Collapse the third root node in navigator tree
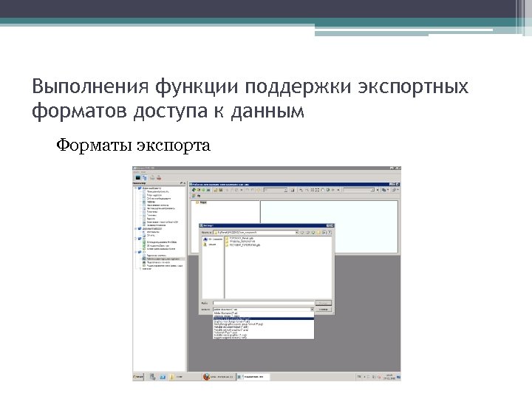This screenshot has height=399, width=532. pos(135,239)
